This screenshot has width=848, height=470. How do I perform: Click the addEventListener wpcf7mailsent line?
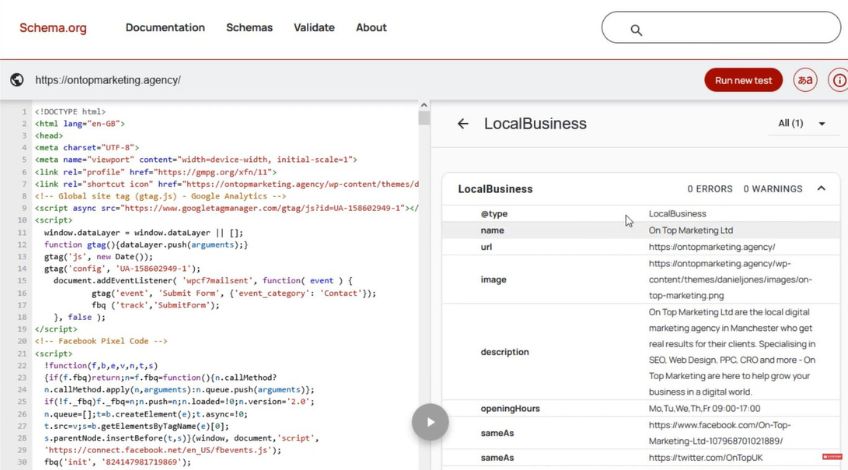(203, 280)
